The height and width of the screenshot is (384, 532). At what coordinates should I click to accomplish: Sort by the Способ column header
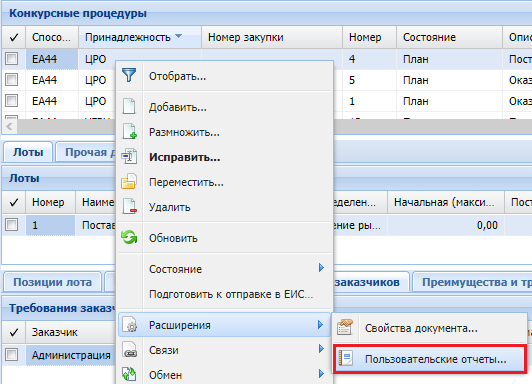52,37
